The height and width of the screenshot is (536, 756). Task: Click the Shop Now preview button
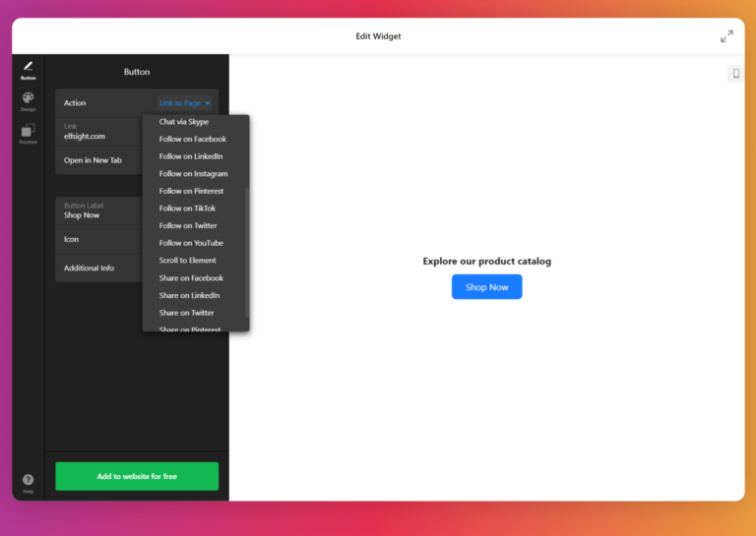[486, 287]
